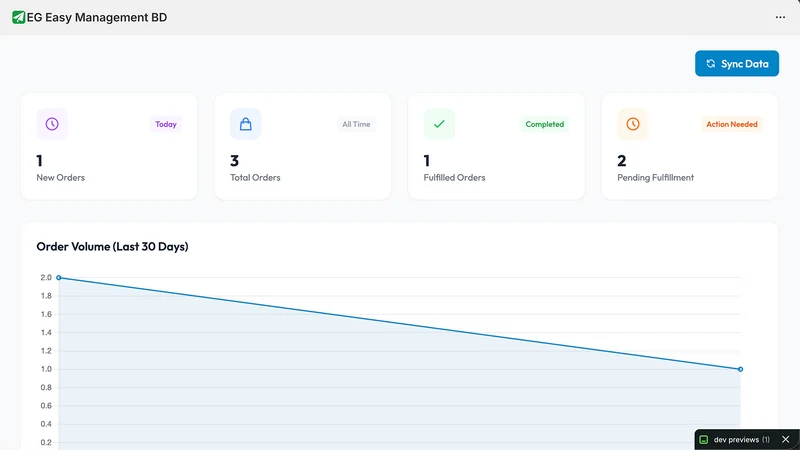Click the orange clock icon on Pending Fulfillment
The image size is (800, 450).
coord(633,124)
